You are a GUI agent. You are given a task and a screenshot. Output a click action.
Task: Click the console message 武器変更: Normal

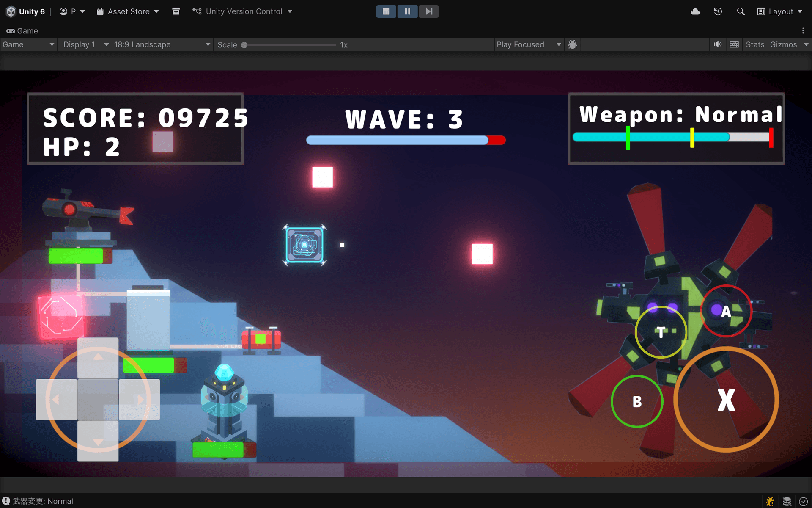[x=43, y=501]
